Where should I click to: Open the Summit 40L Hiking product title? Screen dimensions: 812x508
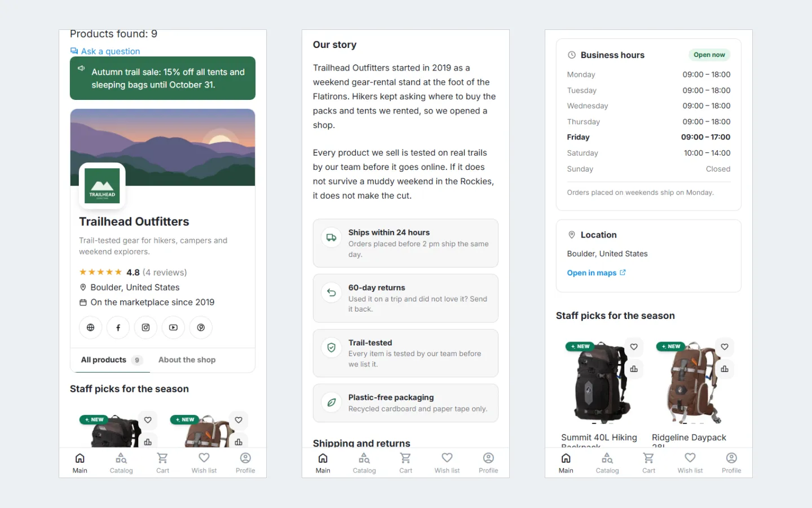tap(599, 441)
